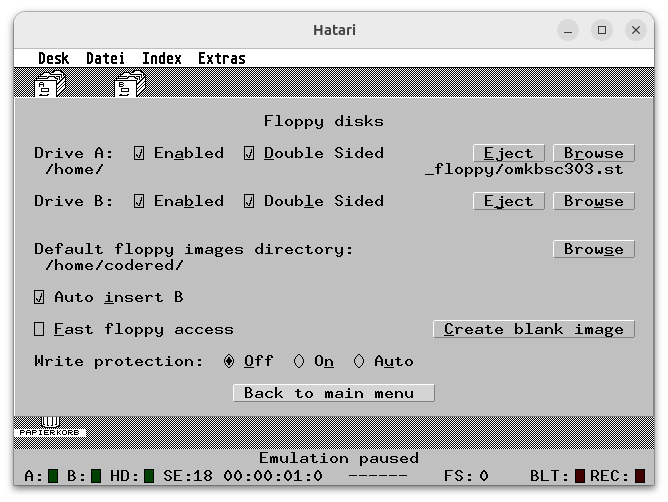Click the REC red indicator LED

pos(640,476)
